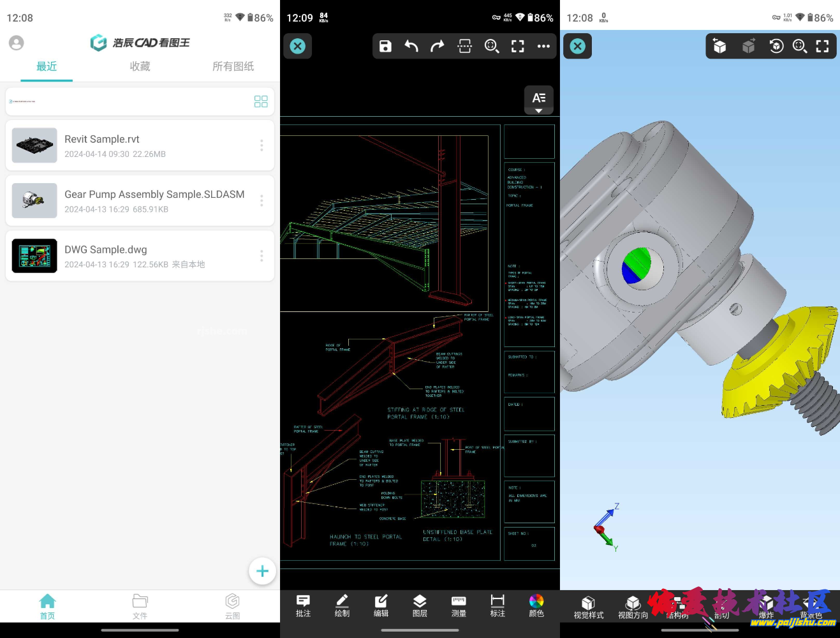Tap the floating plus add button
The width and height of the screenshot is (840, 638).
262,571
